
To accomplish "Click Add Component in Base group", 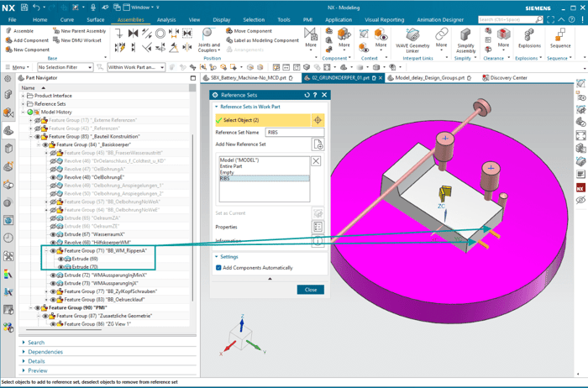I will coord(27,40).
